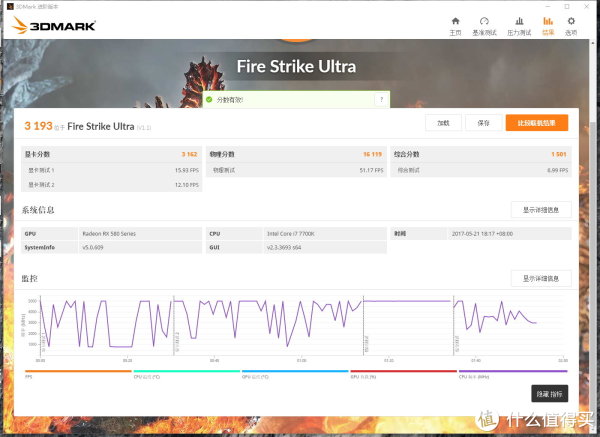Click the Radeon RX 580 Series GPU value
The height and width of the screenshot is (437, 600).
coord(109,233)
